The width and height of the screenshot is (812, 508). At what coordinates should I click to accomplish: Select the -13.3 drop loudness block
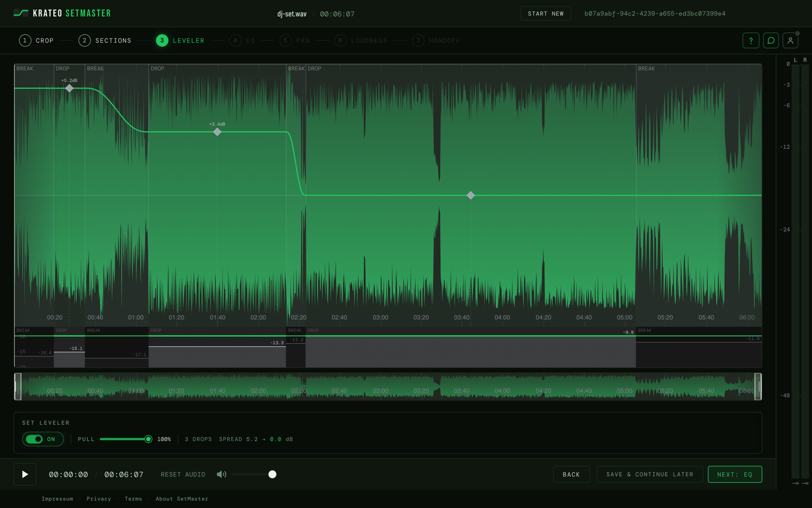tap(217, 357)
